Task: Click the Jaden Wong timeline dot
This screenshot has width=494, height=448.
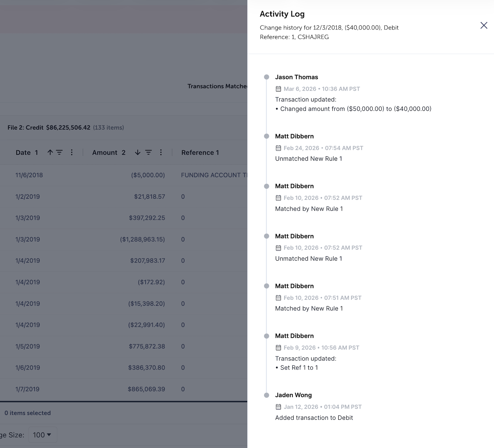Action: pyautogui.click(x=267, y=395)
